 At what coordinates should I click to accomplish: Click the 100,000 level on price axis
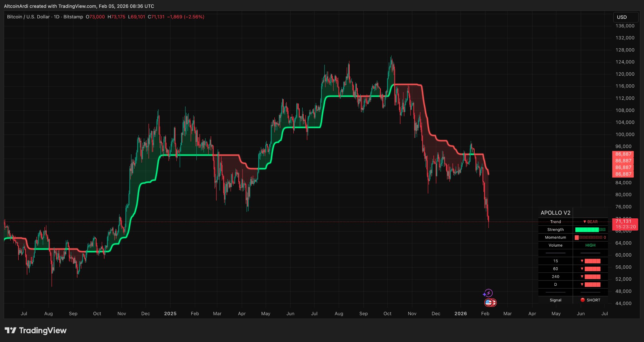pyautogui.click(x=625, y=134)
